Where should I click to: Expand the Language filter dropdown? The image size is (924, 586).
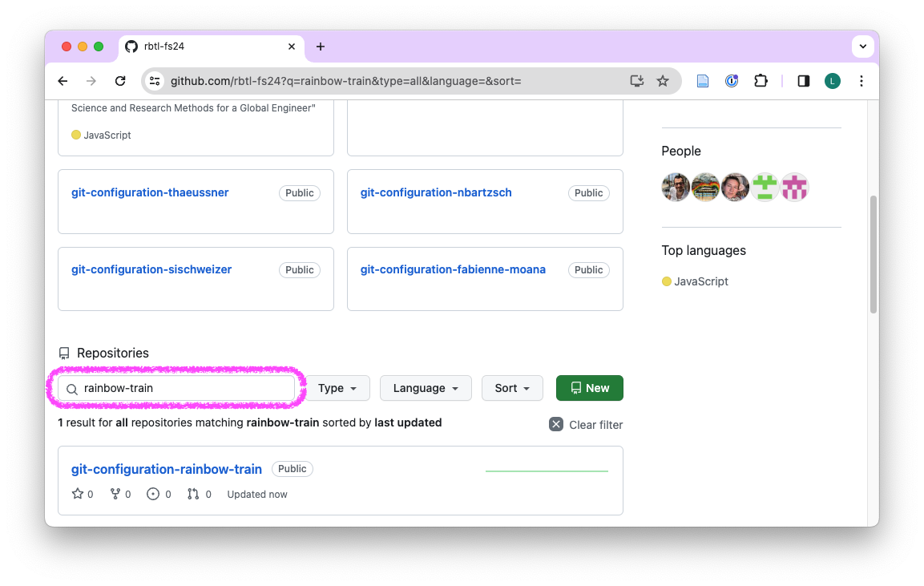pyautogui.click(x=426, y=388)
